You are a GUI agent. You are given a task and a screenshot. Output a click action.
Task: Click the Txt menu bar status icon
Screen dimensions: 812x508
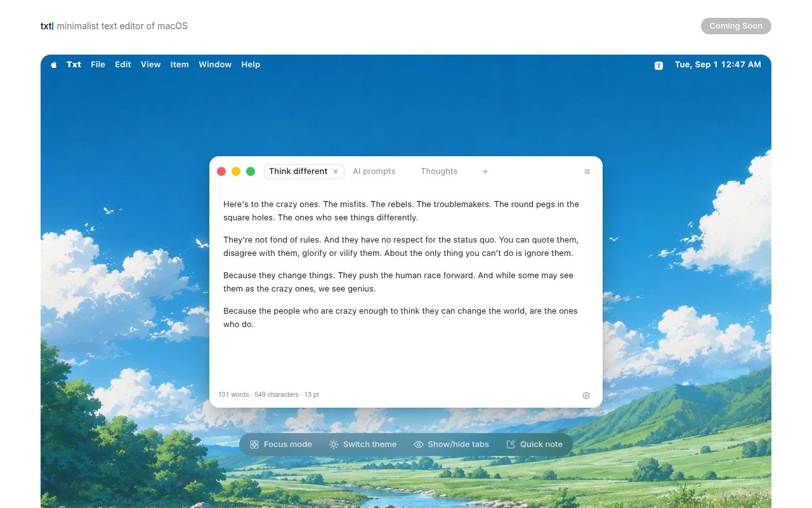click(x=658, y=65)
